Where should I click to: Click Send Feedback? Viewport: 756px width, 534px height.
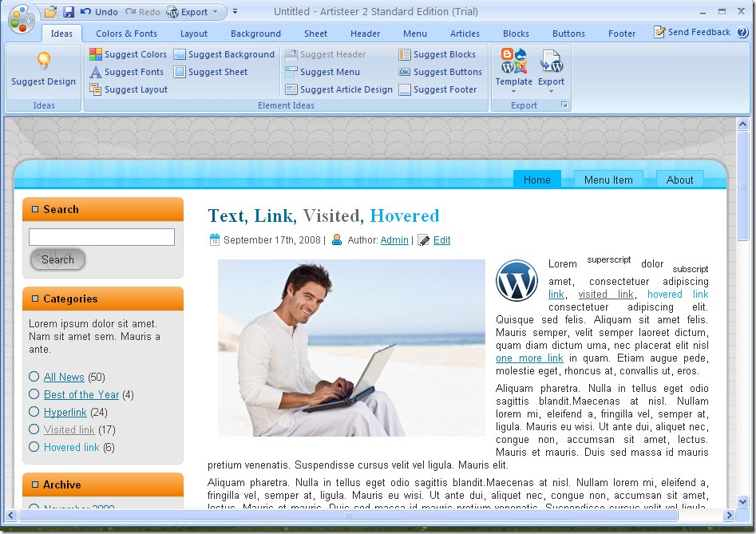tap(692, 32)
